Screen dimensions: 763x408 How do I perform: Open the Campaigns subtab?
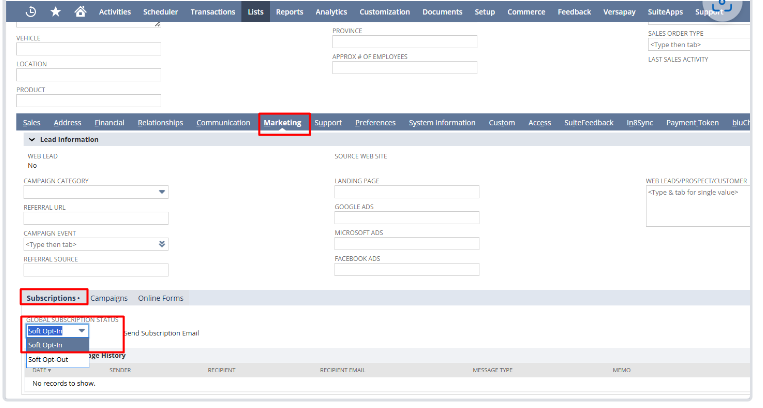tap(109, 298)
